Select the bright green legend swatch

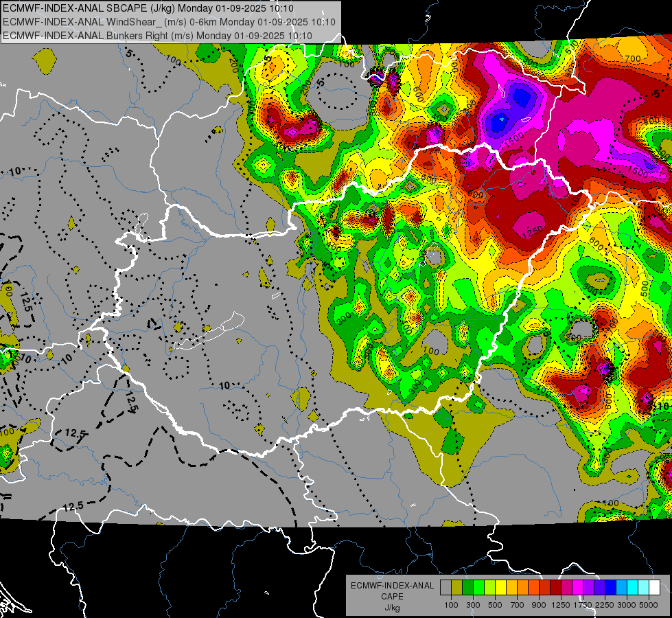478,588
